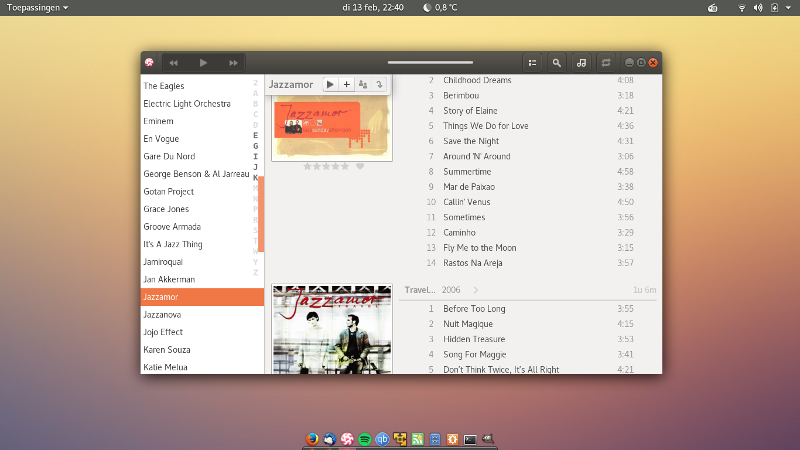Jump to letter J in alphabet index

(256, 167)
